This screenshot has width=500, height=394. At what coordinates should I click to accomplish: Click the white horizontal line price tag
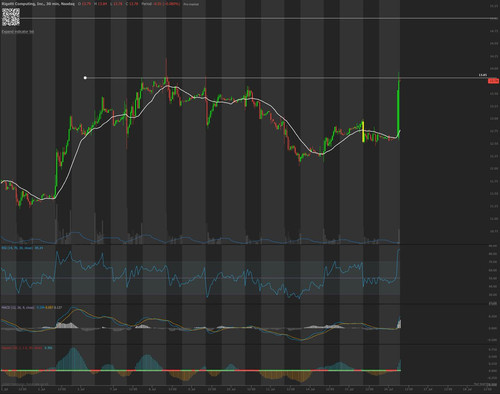(483, 75)
